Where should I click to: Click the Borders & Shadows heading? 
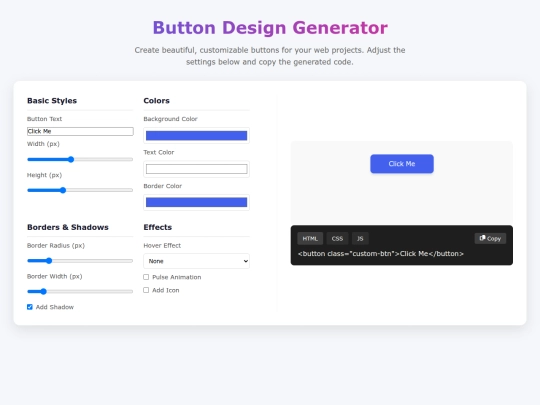click(68, 227)
